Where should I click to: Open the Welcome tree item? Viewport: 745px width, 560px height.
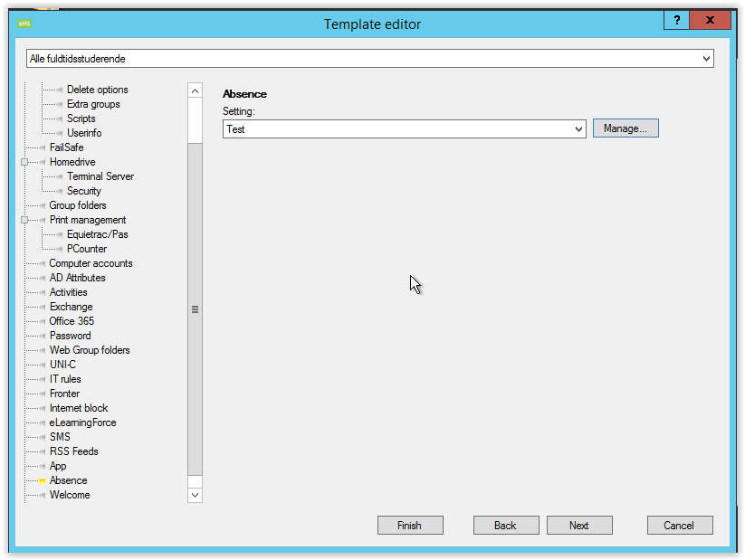pos(70,495)
